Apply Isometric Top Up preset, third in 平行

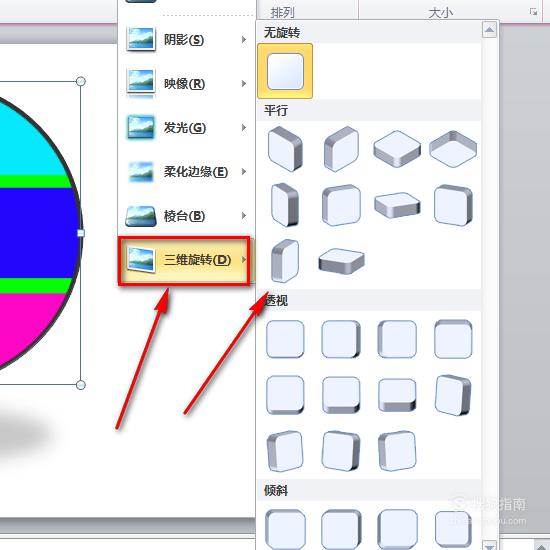coord(397,149)
